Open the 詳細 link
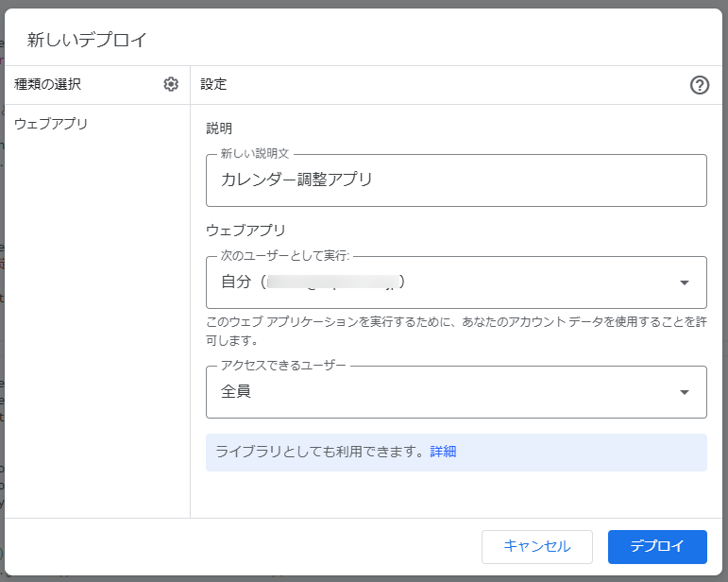The height and width of the screenshot is (582, 728). click(443, 452)
